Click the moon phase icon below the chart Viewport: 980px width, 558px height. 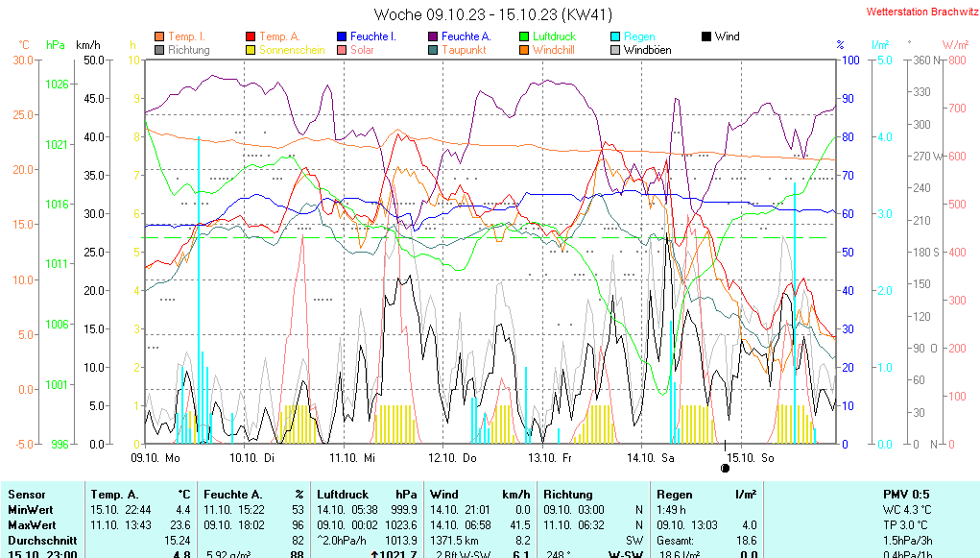point(725,468)
